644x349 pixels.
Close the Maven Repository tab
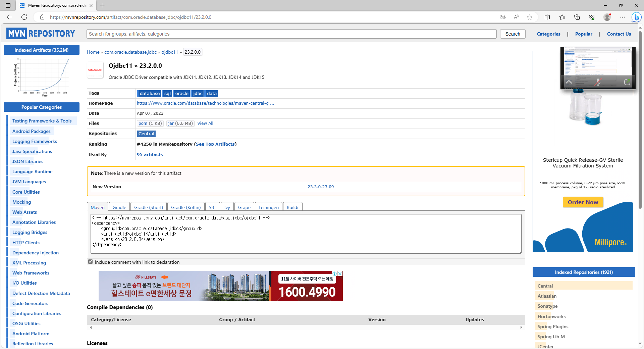tap(91, 5)
